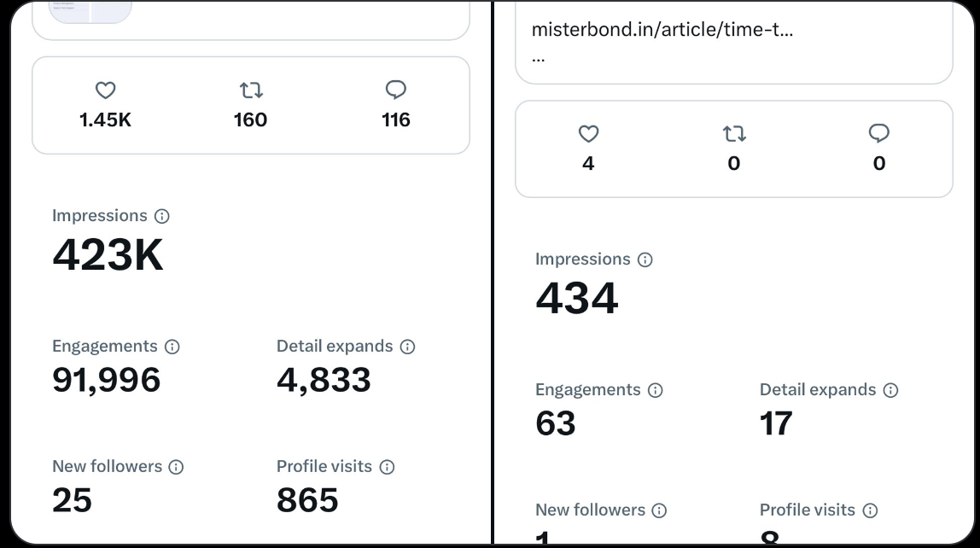Click info icon beside left Detail expands 4,833

[x=407, y=347]
